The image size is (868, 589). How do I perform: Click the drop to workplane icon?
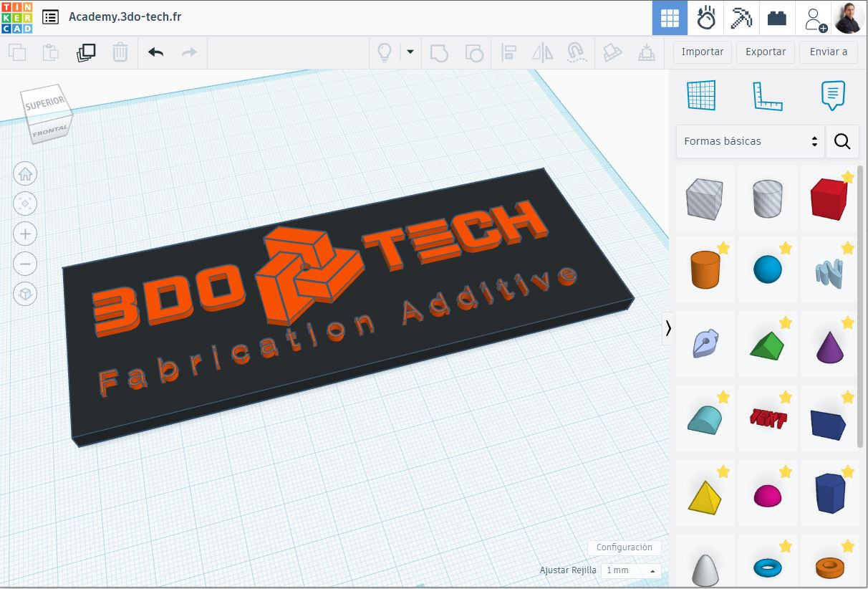[x=647, y=52]
